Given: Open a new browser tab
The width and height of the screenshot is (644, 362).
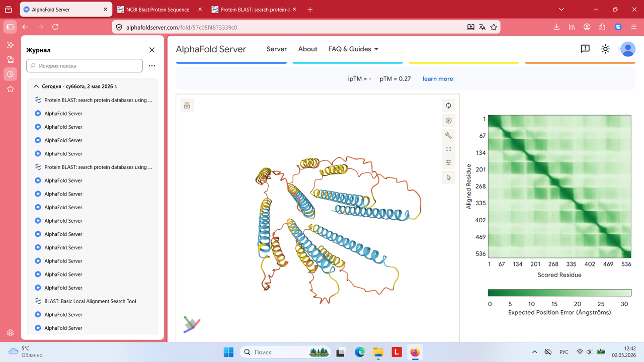Looking at the screenshot, I should (x=310, y=10).
